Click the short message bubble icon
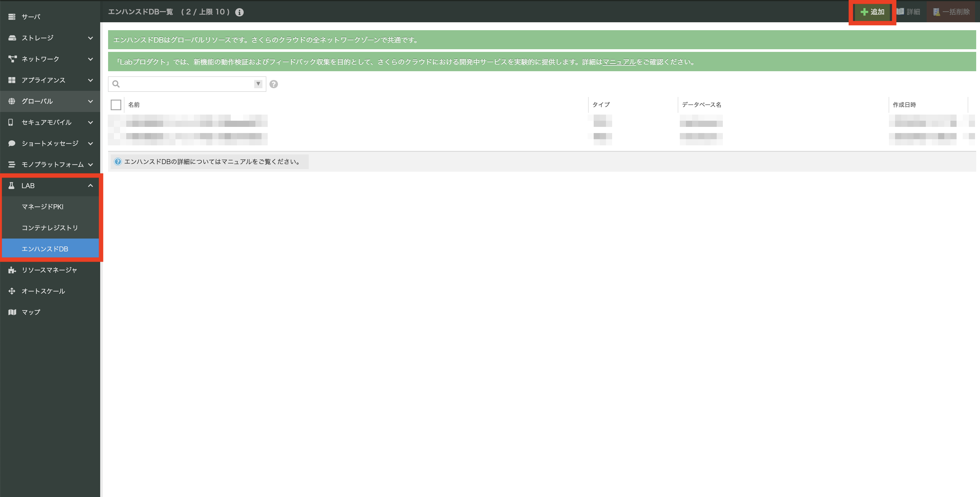 point(12,144)
